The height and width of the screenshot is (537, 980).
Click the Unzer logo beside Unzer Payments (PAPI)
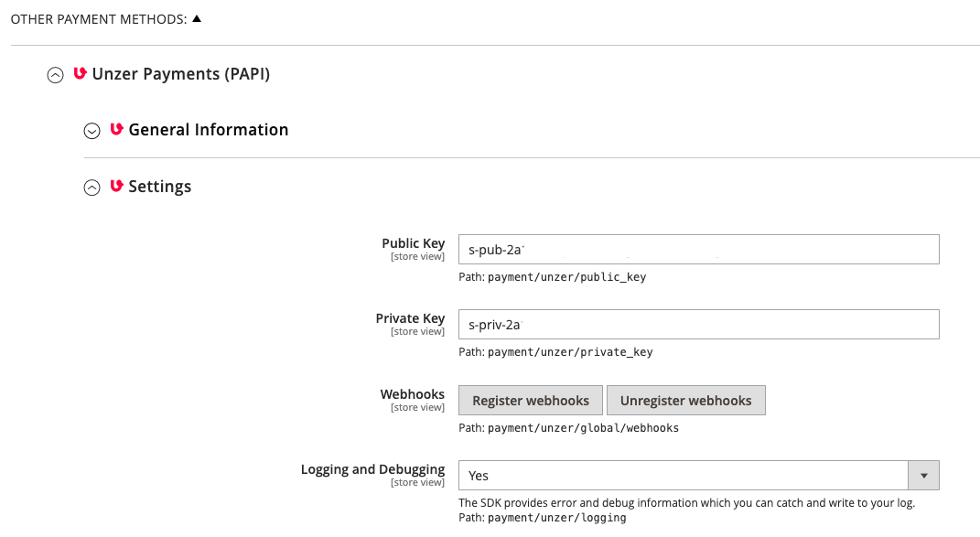(x=80, y=73)
